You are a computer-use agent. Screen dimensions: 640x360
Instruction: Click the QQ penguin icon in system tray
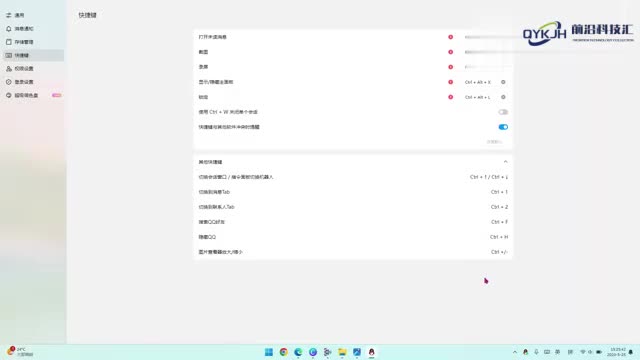pyautogui.click(x=525, y=352)
